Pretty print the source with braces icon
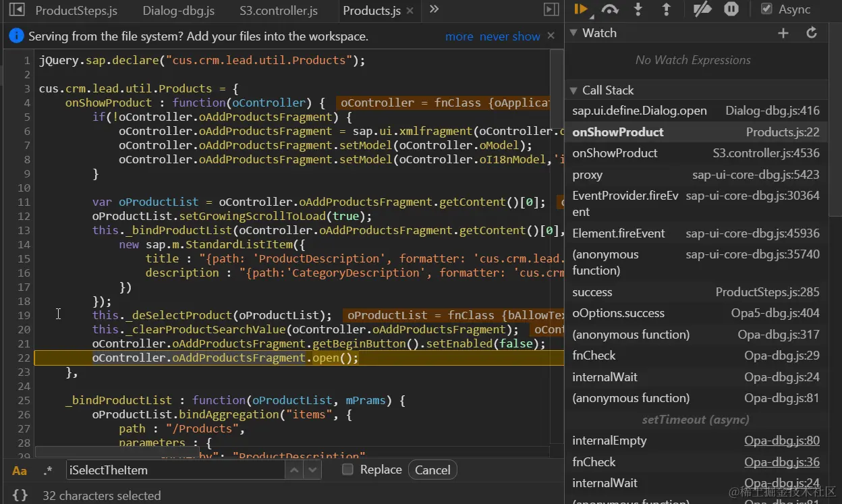 pyautogui.click(x=20, y=495)
